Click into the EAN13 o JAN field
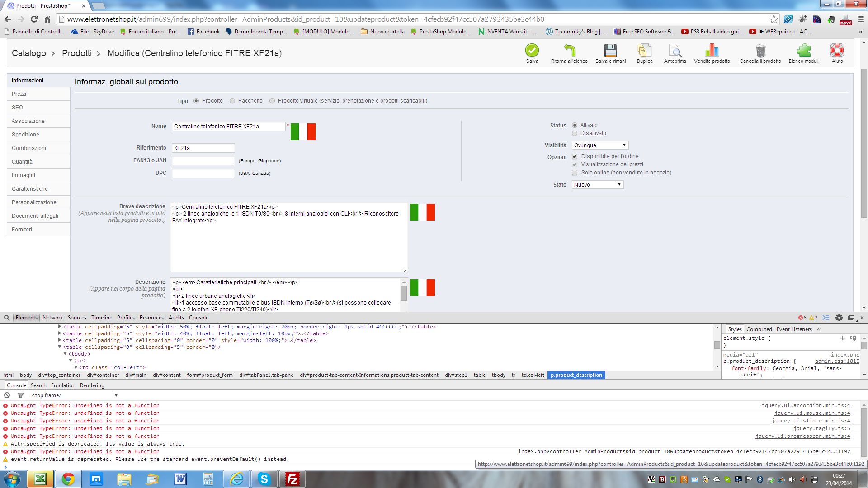The width and height of the screenshot is (868, 488). pos(203,161)
